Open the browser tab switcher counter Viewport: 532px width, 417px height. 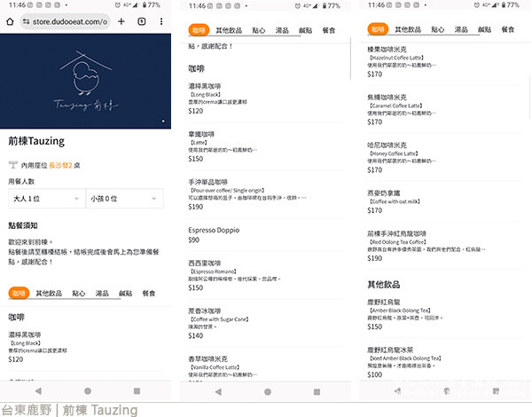[x=142, y=21]
